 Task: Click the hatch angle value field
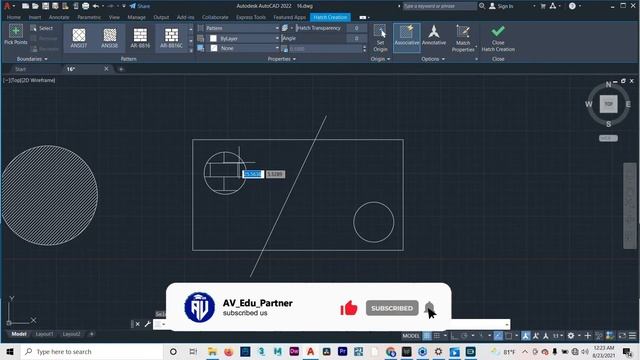356,38
